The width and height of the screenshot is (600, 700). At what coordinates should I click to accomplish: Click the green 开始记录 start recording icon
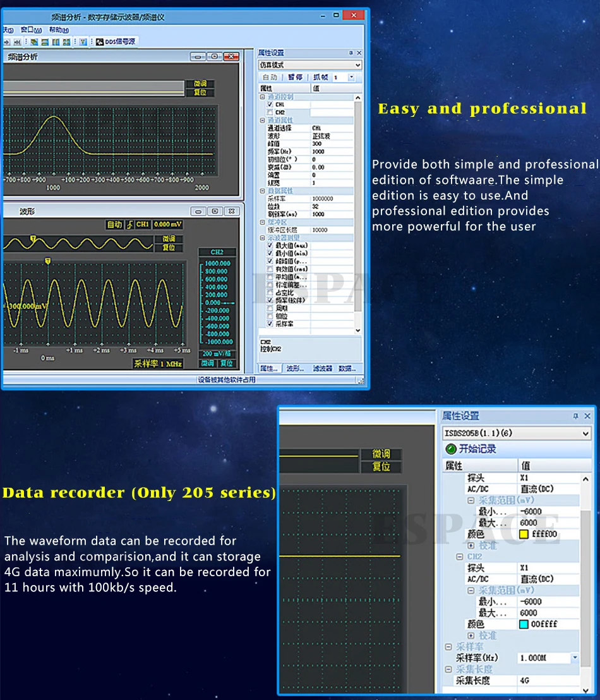coord(451,449)
